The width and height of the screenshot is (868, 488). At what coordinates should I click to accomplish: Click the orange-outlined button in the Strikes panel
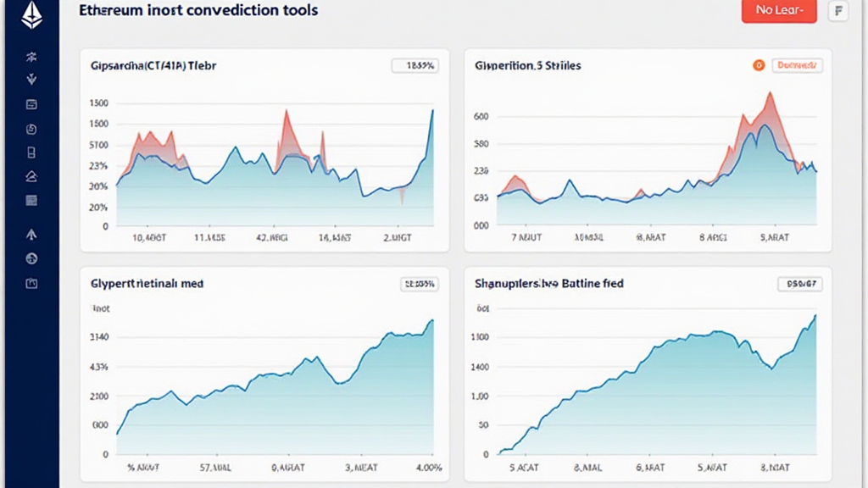pos(796,65)
